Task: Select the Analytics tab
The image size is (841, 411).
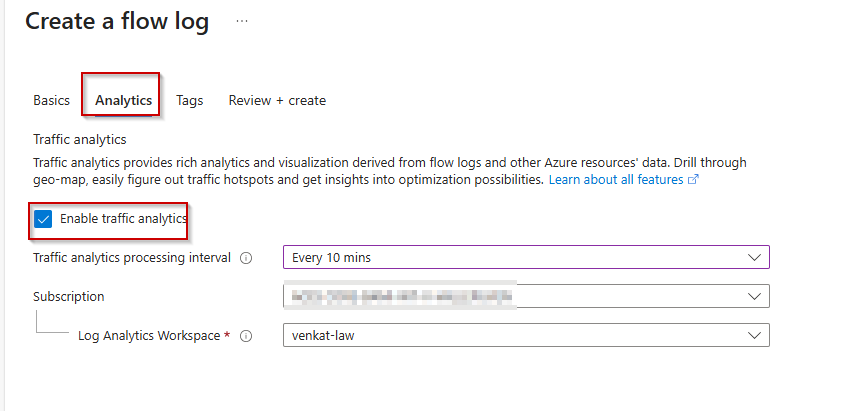Action: coord(123,100)
